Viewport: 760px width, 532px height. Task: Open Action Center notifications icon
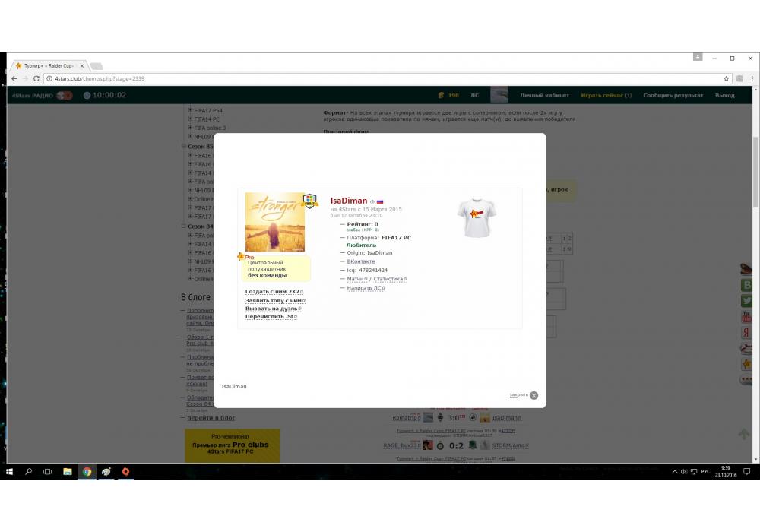coord(747,471)
